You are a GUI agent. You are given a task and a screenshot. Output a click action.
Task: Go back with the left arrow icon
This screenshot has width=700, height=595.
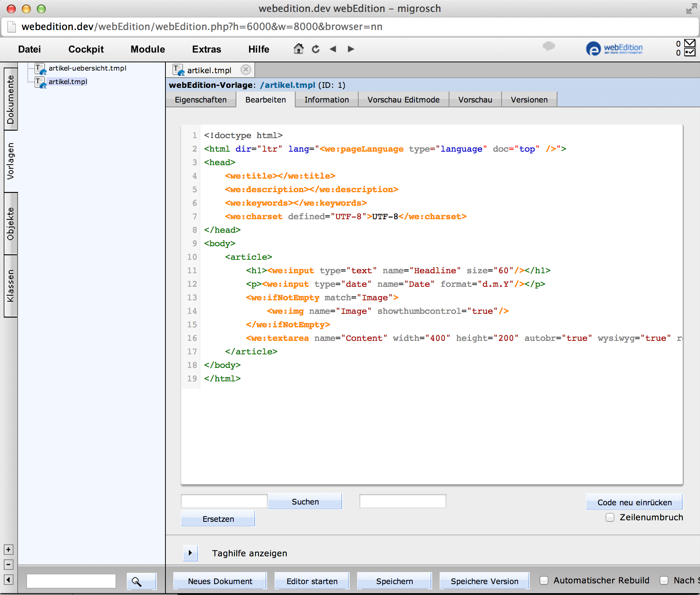click(333, 49)
